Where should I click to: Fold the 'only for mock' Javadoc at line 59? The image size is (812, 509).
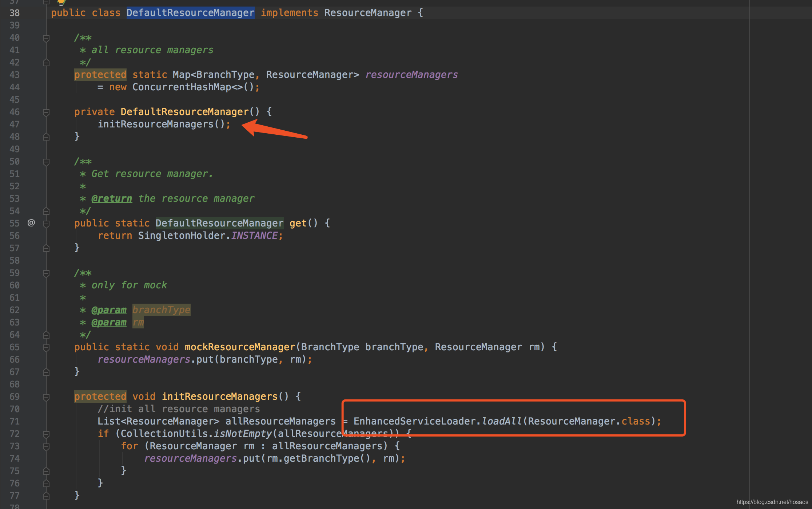[x=46, y=273]
